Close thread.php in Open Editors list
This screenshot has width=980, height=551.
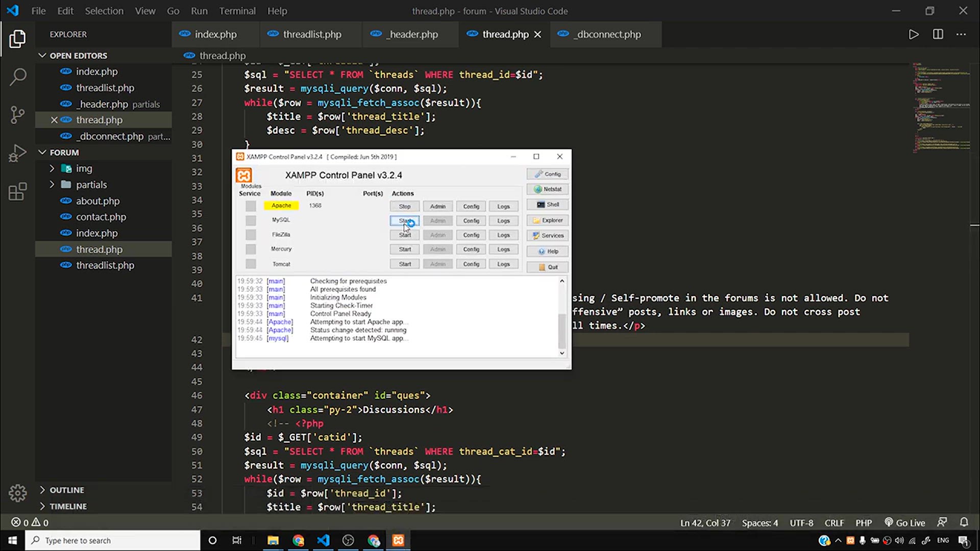(x=54, y=120)
